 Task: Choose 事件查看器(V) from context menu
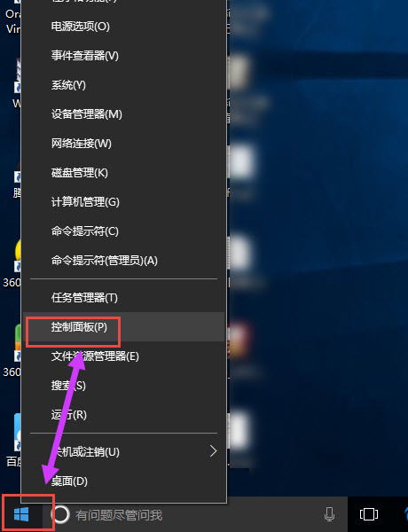pos(123,56)
